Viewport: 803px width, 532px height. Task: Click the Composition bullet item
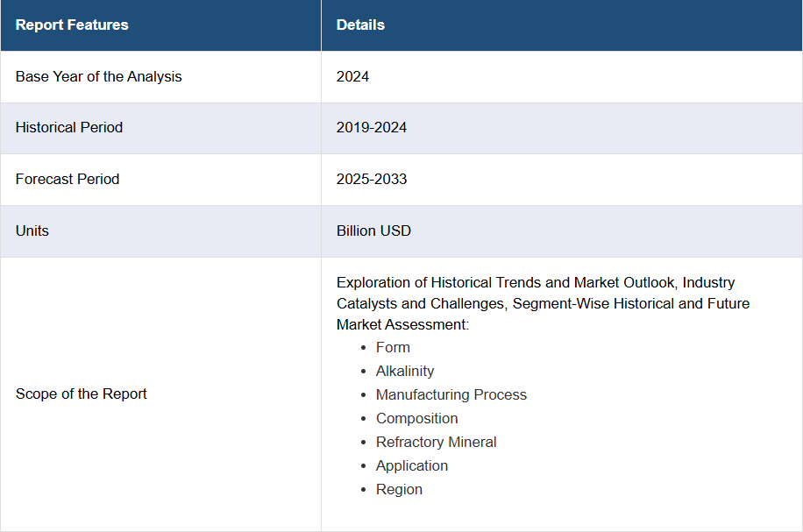(x=417, y=418)
